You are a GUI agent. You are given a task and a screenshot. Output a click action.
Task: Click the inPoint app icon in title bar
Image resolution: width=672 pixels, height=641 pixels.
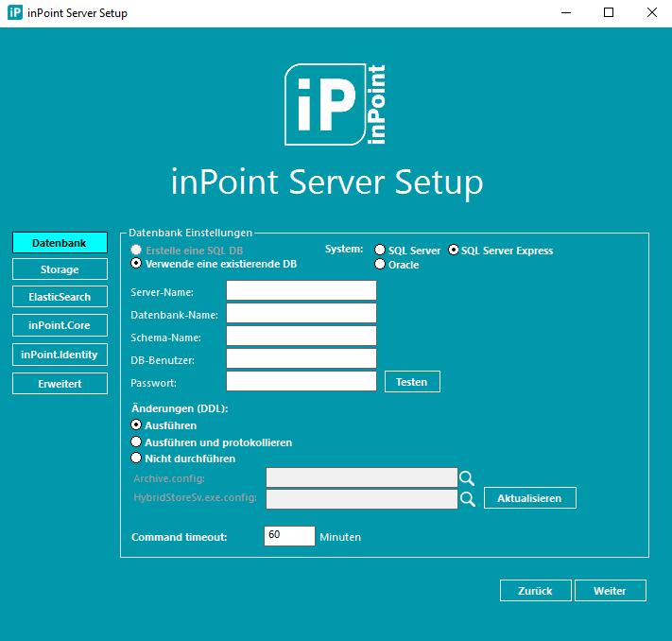click(x=15, y=12)
